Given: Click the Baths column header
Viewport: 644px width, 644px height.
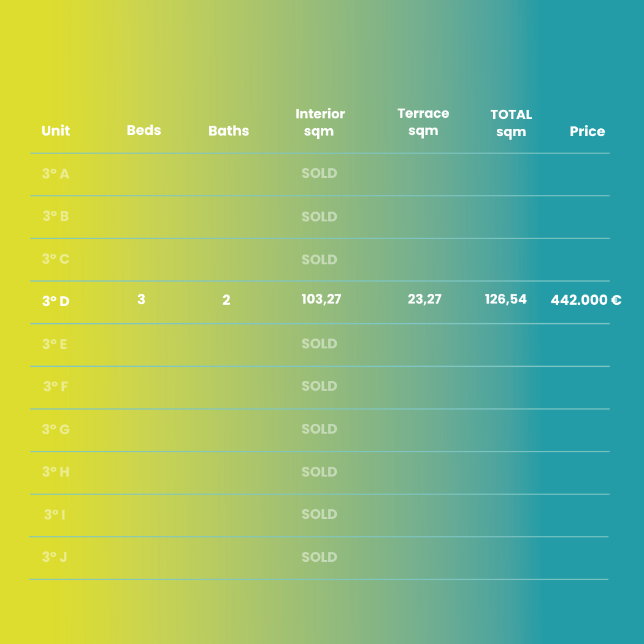Looking at the screenshot, I should point(229,131).
